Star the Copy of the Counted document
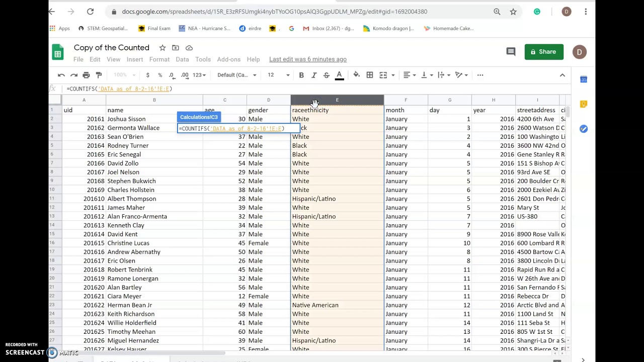 click(x=163, y=48)
